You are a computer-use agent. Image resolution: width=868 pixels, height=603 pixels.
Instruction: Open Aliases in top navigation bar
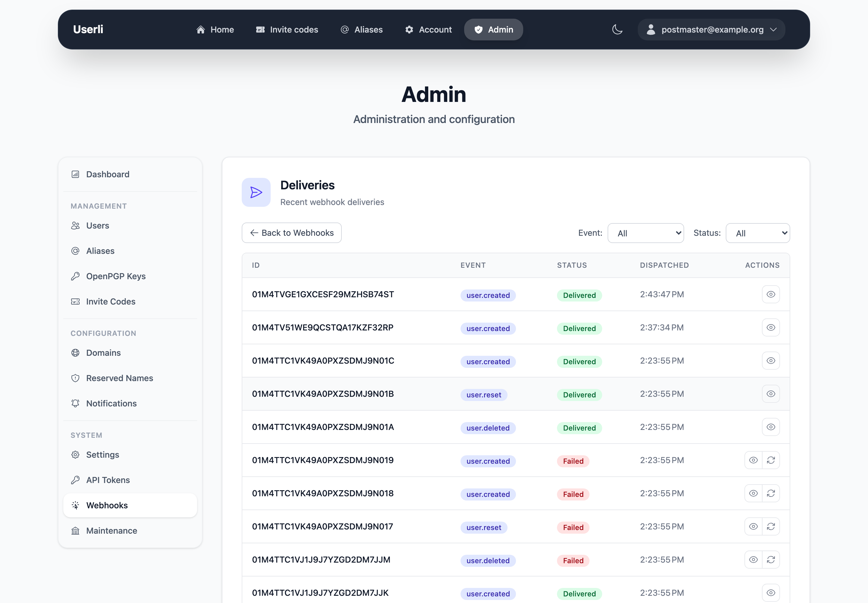click(361, 30)
